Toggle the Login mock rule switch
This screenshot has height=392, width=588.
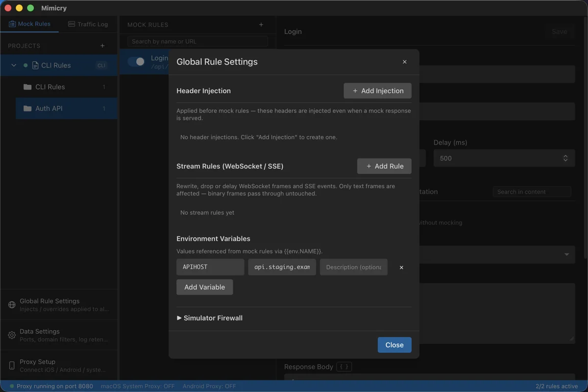tap(136, 61)
